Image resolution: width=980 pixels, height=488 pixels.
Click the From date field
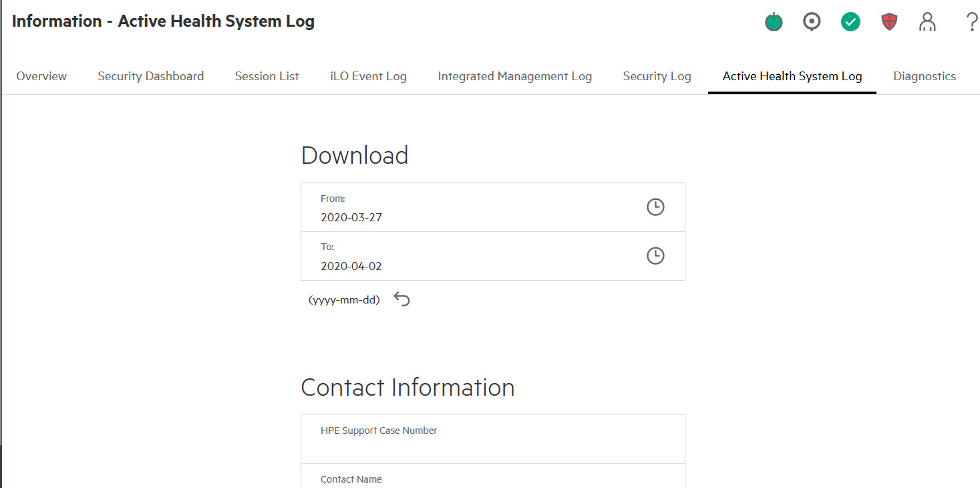468,217
